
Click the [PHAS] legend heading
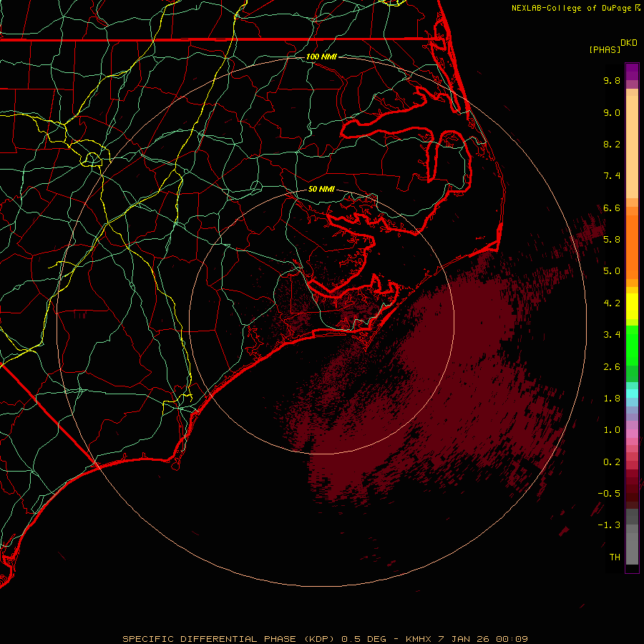pyautogui.click(x=605, y=50)
